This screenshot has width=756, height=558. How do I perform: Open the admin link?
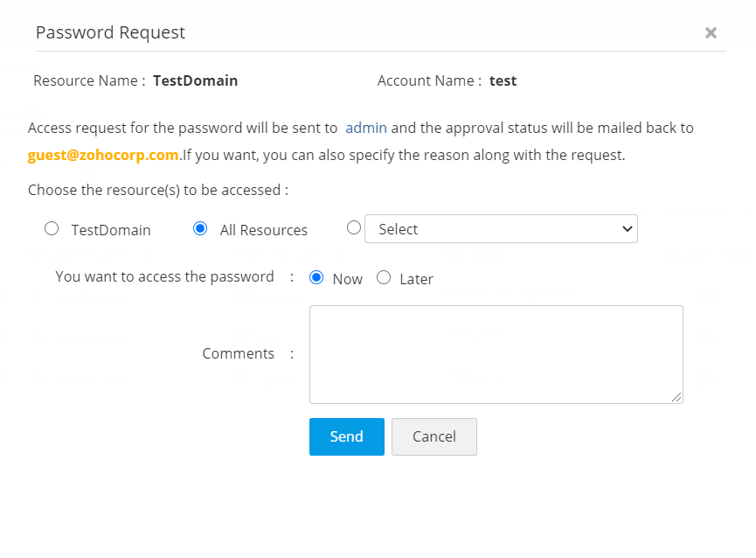[x=366, y=128]
